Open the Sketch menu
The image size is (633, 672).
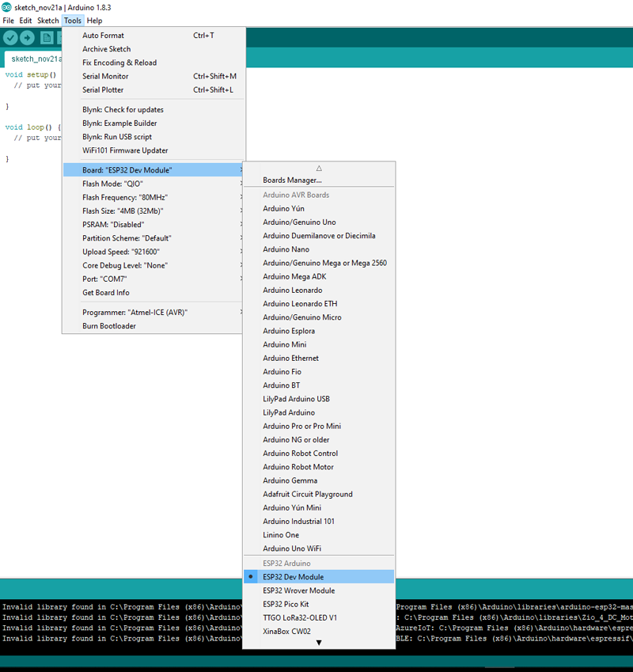pyautogui.click(x=48, y=21)
